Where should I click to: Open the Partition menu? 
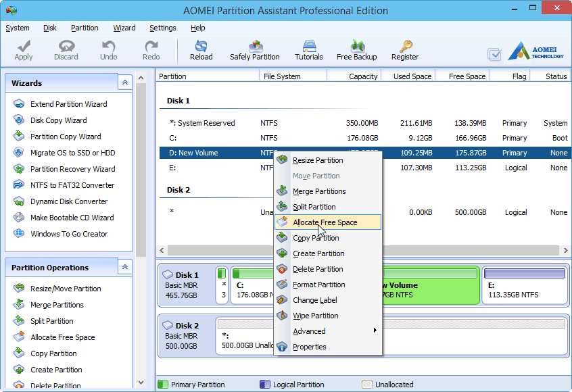point(85,28)
